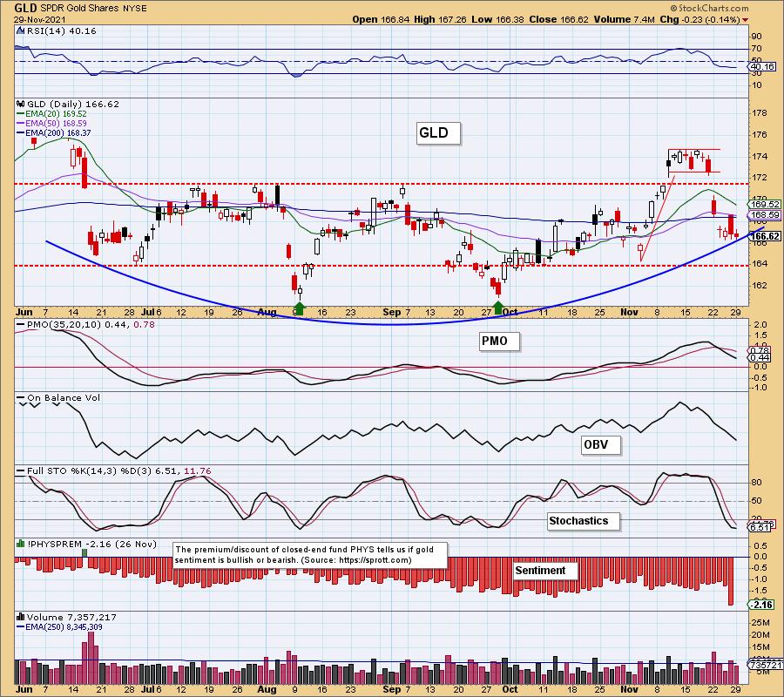Click the High 167.26 value
This screenshot has width=784, height=697.
[x=440, y=19]
